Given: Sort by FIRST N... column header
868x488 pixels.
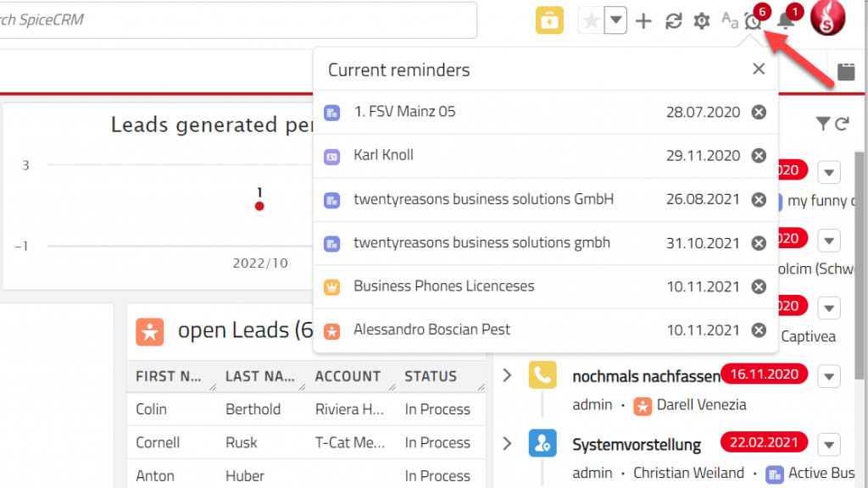Looking at the screenshot, I should (x=169, y=376).
